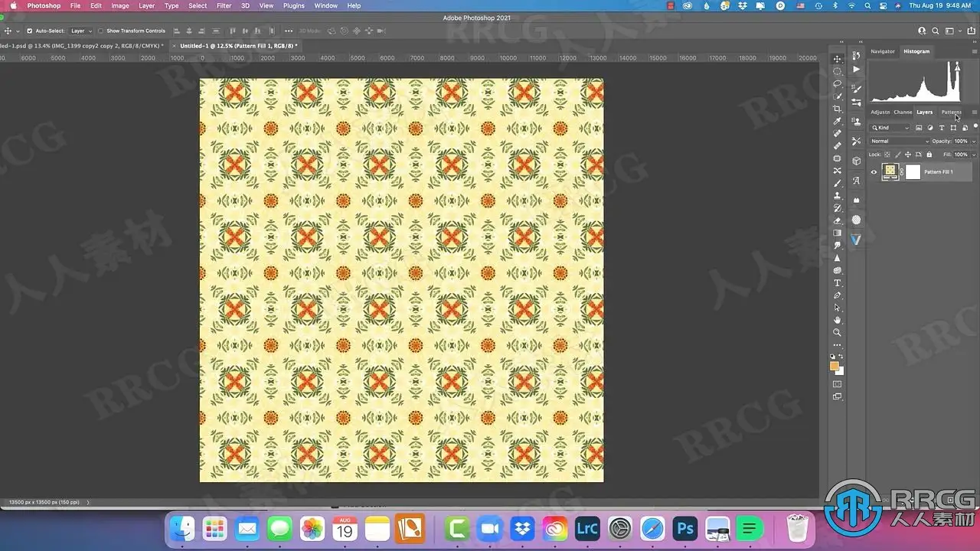This screenshot has width=980, height=551.
Task: Select the Horizontal Type tool
Action: [x=837, y=283]
